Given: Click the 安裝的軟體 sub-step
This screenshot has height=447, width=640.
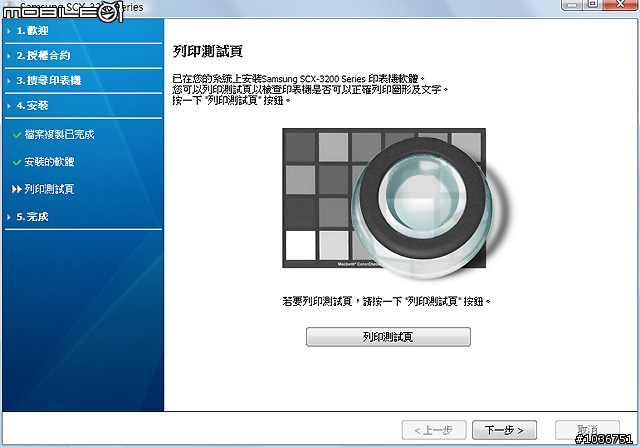Looking at the screenshot, I should click(49, 162).
